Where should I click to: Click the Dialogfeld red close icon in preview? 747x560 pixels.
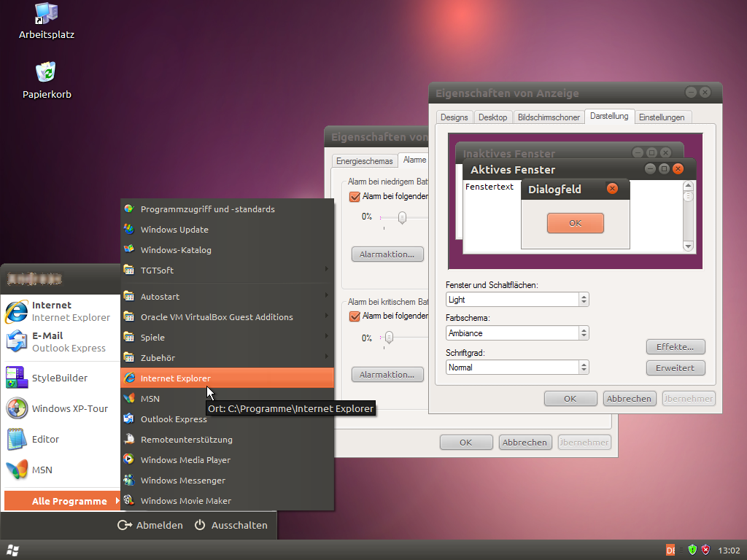coord(612,189)
